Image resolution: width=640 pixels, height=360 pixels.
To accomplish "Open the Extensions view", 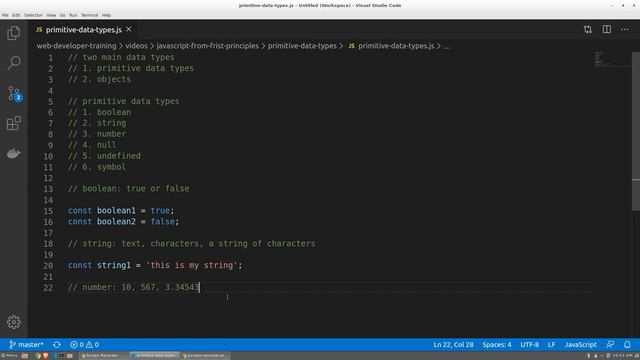I will (x=13, y=123).
